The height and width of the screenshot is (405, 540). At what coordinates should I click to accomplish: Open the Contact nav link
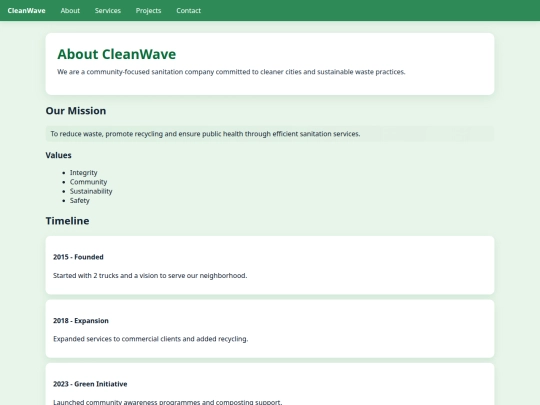click(188, 11)
